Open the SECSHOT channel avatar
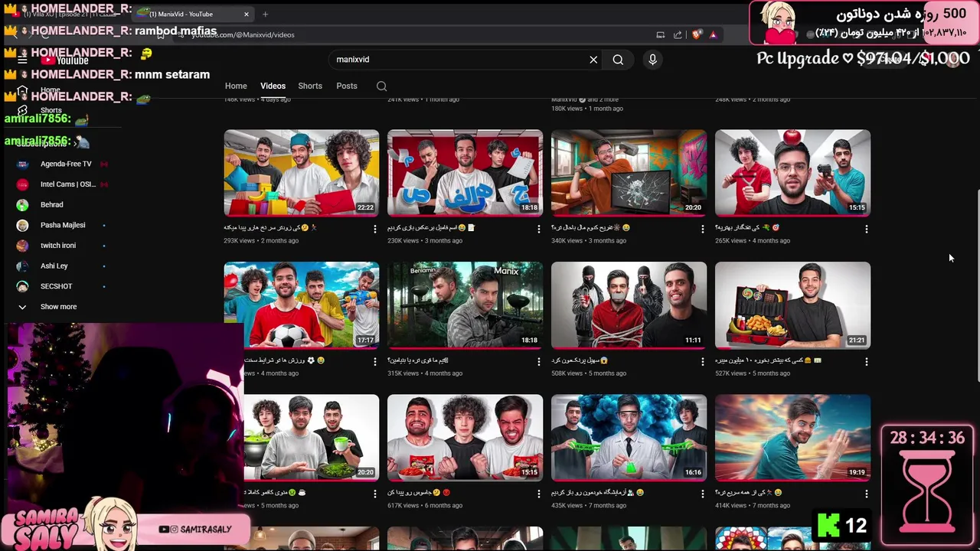This screenshot has height=551, width=980. (x=22, y=286)
